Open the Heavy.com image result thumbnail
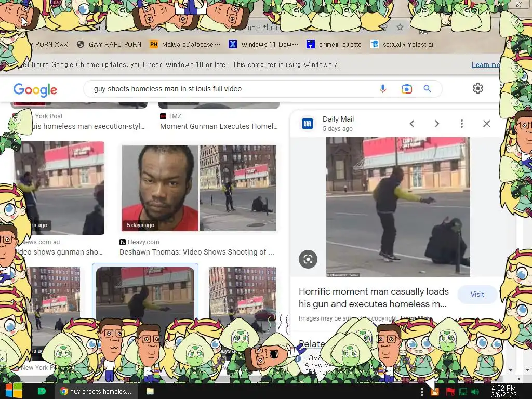 (x=199, y=188)
